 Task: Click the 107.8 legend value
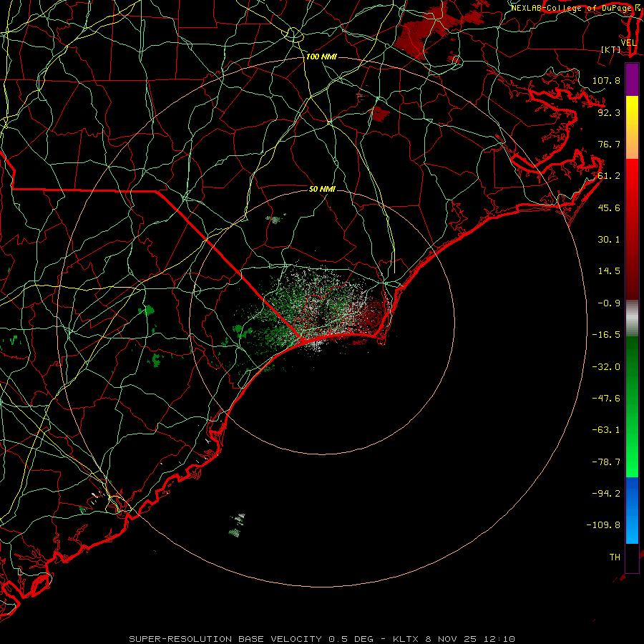(x=606, y=80)
